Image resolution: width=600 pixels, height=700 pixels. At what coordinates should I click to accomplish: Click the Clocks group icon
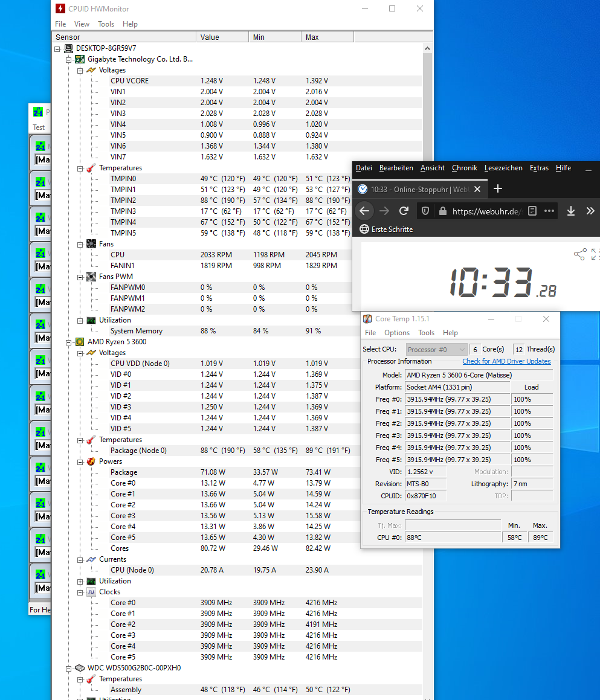point(91,592)
